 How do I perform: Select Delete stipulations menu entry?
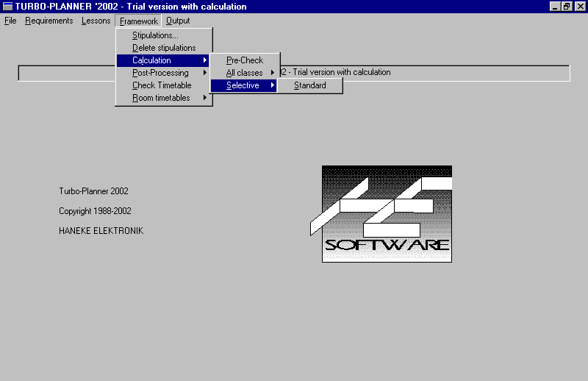point(163,48)
